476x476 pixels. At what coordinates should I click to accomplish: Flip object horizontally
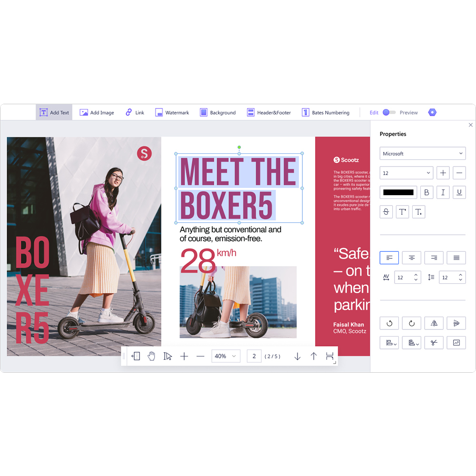pyautogui.click(x=434, y=323)
